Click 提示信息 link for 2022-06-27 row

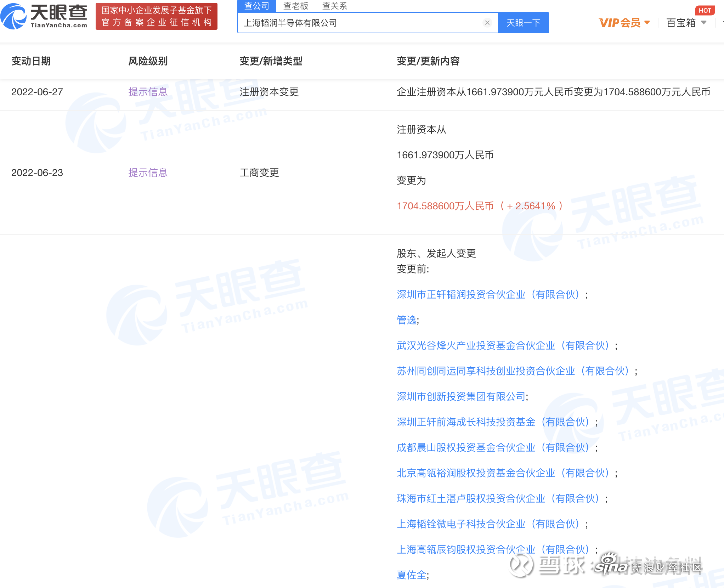(148, 92)
